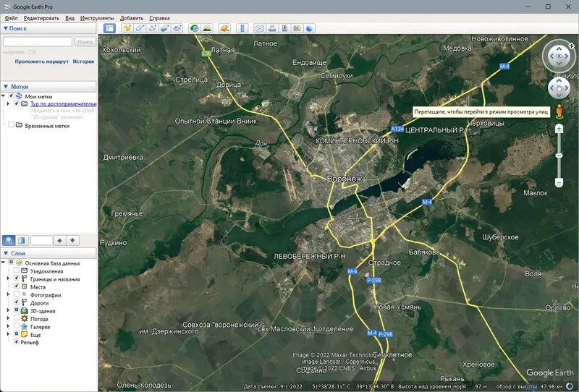The image size is (579, 392).
Task: Enable the Уведомления layer checkbox
Action: coord(17,270)
